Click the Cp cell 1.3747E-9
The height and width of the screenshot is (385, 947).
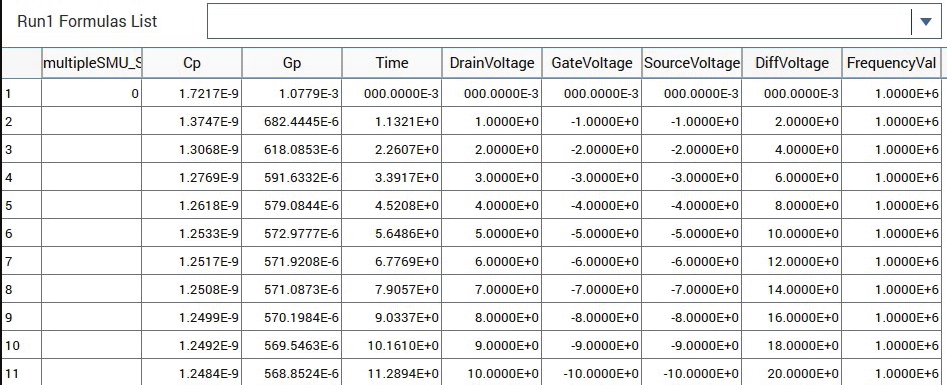(x=192, y=121)
